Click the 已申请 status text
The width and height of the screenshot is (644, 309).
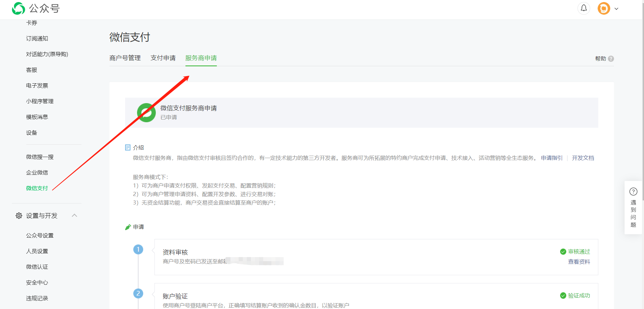(x=169, y=117)
